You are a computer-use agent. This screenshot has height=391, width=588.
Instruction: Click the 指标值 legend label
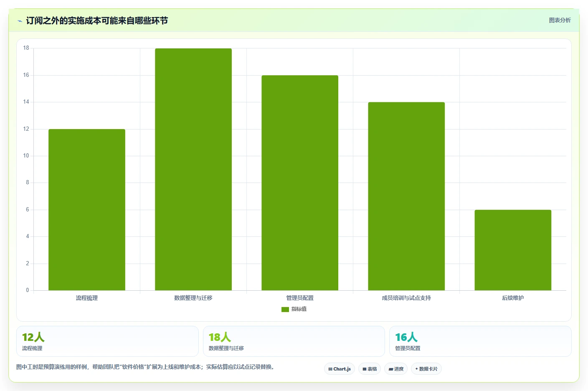[299, 309]
